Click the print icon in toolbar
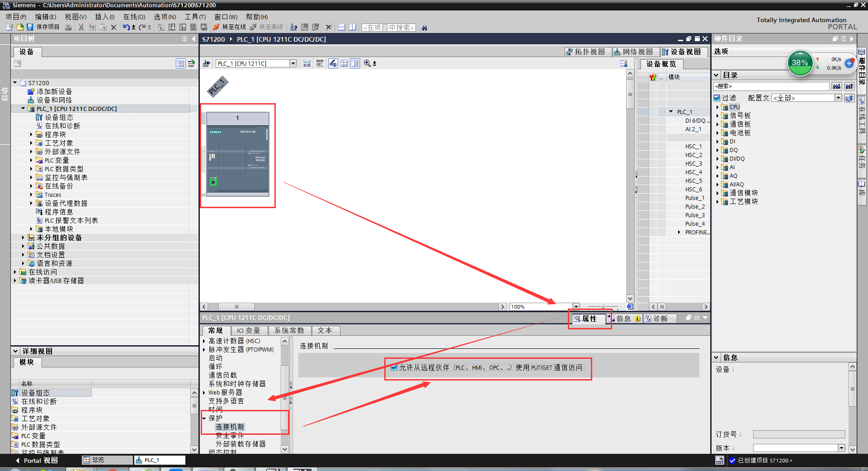 click(x=68, y=27)
